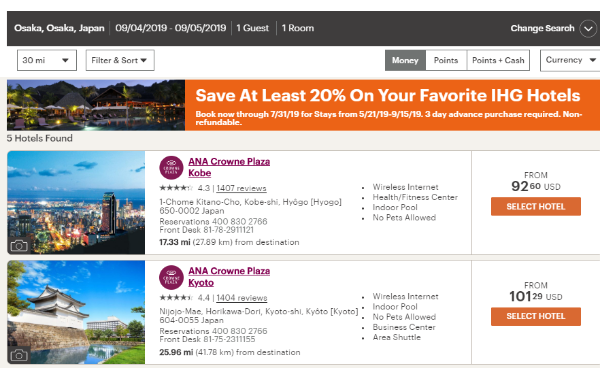The height and width of the screenshot is (368, 600).
Task: Open photo gallery camera icon on Kobe hotel
Action: coord(19,246)
